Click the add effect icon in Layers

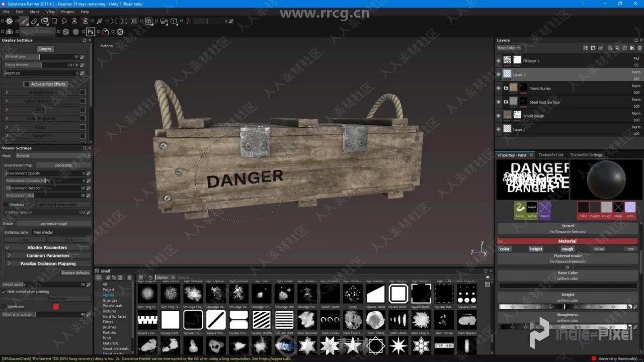586,48
